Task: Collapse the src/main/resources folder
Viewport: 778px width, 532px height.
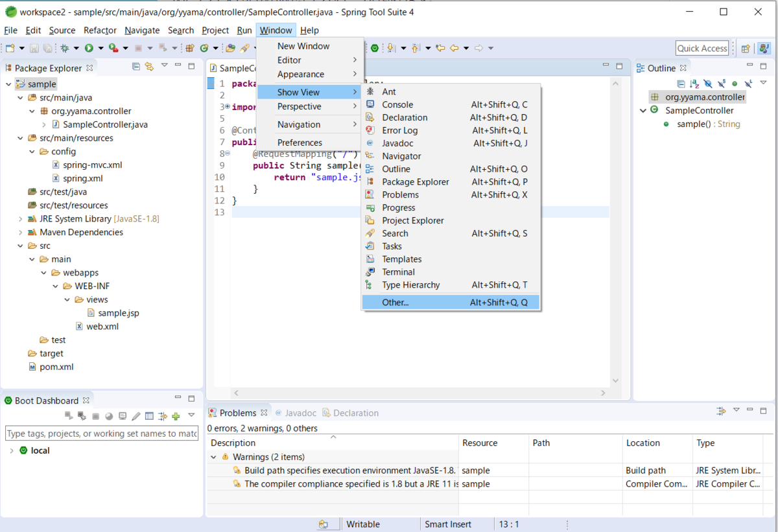Action: tap(20, 138)
